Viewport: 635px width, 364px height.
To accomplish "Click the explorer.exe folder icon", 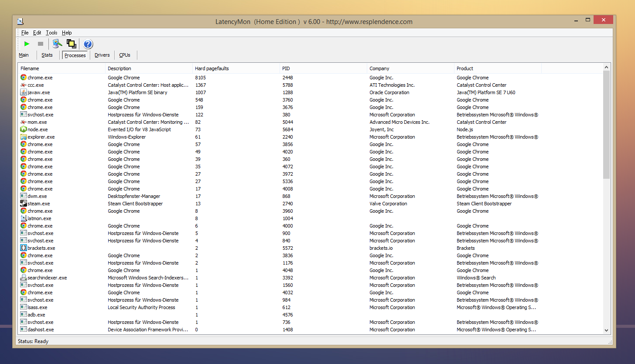I will (x=24, y=137).
